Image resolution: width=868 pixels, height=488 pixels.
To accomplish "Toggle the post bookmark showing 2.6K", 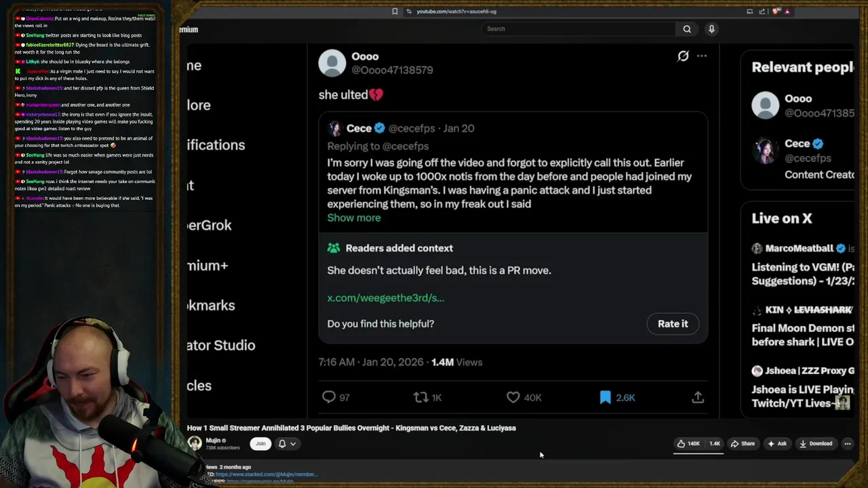I will click(x=606, y=397).
